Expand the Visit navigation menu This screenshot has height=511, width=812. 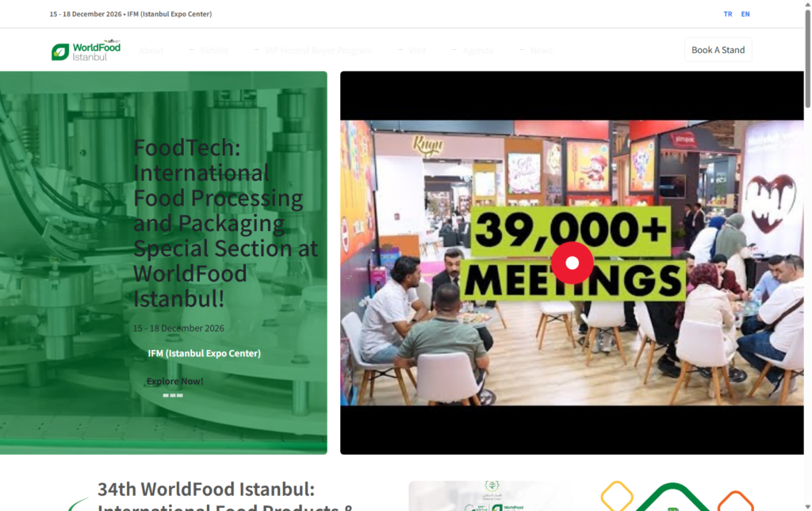pos(417,50)
